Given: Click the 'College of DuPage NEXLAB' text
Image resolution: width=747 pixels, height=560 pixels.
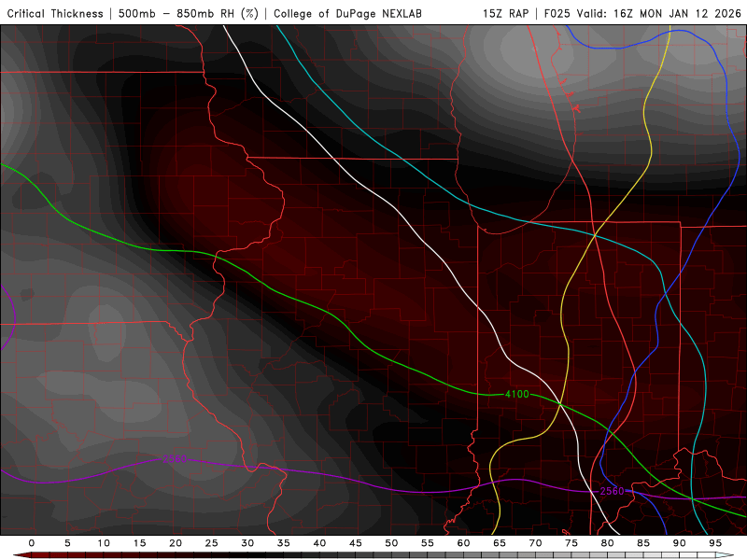Looking at the screenshot, I should pos(347,13).
